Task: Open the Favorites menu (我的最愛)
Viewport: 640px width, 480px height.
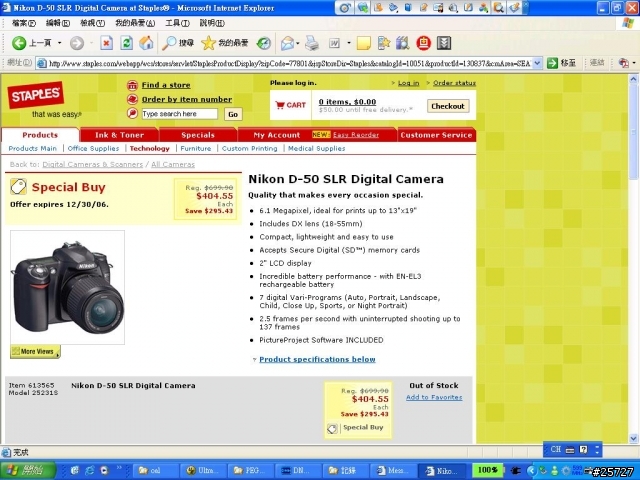Action: (x=135, y=23)
